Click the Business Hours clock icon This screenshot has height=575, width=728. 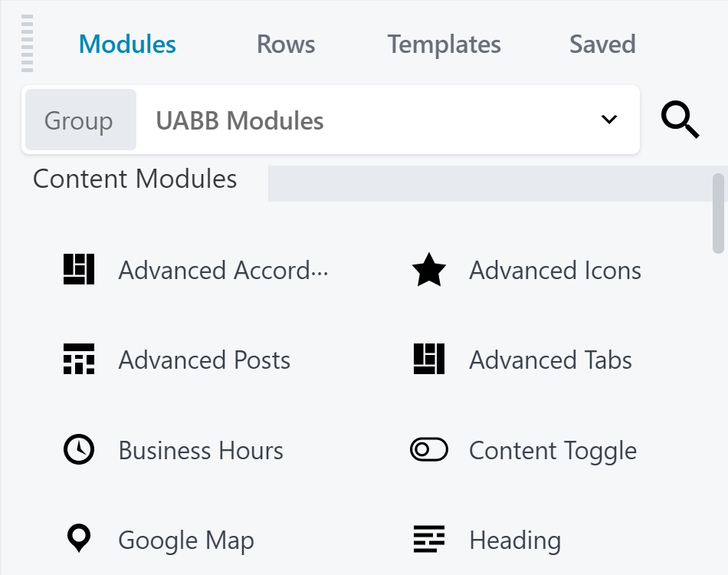[78, 449]
